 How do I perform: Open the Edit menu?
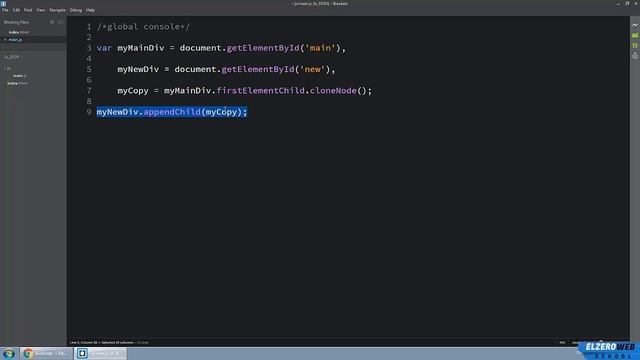(x=16, y=10)
